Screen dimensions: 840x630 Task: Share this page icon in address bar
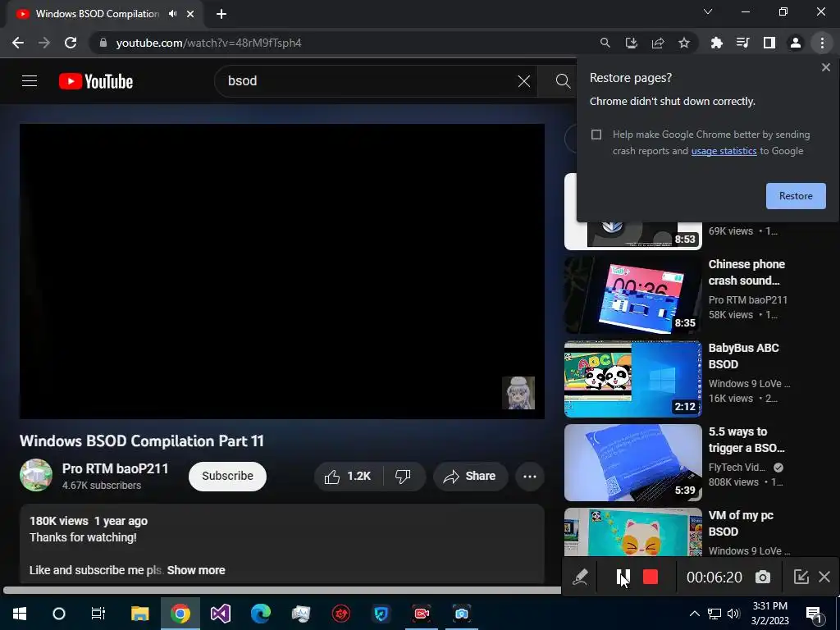658,43
